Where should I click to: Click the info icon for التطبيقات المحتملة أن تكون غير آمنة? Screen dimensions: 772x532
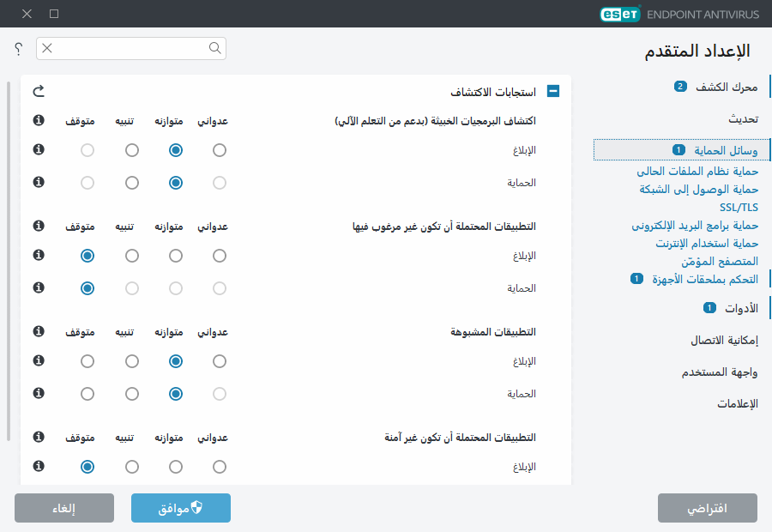[x=38, y=438]
